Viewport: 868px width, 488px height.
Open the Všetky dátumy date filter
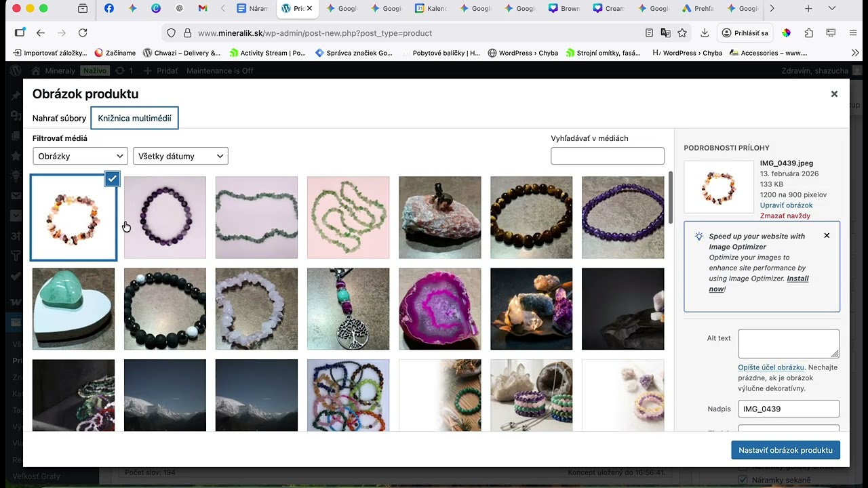tap(180, 157)
